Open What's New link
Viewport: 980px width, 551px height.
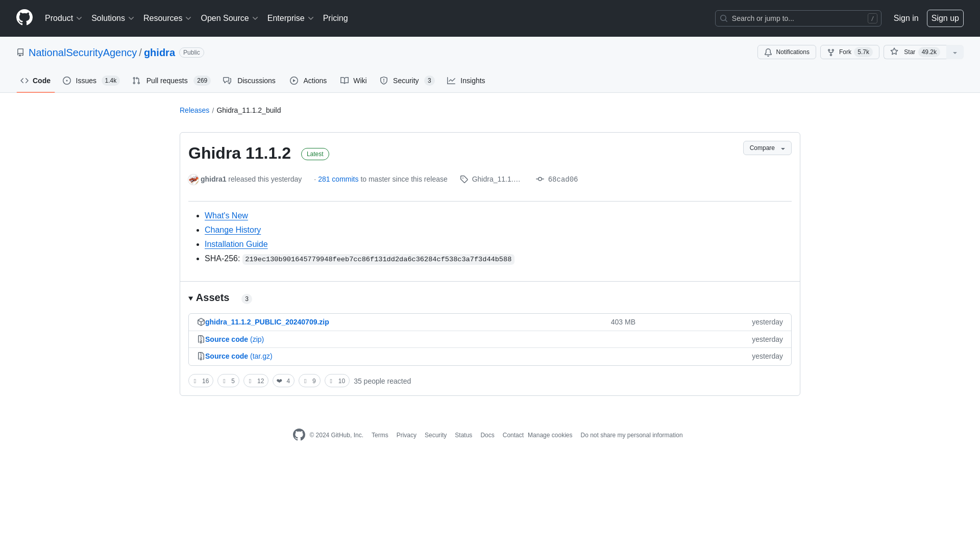[226, 215]
